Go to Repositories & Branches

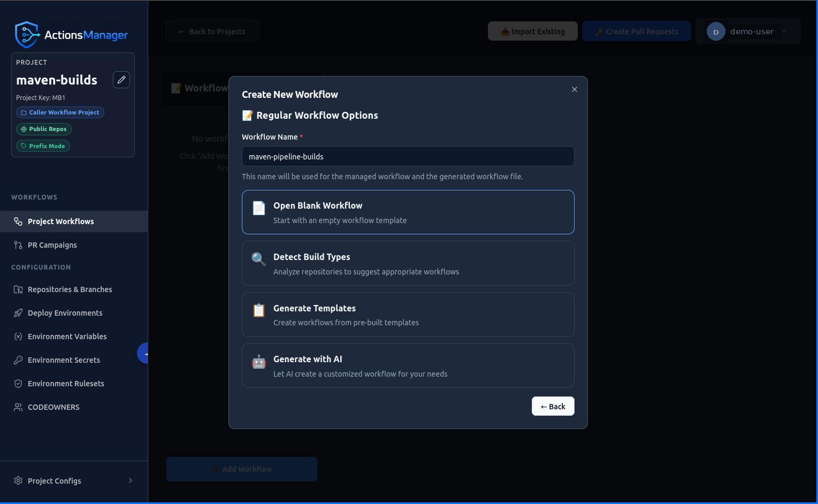(74, 289)
